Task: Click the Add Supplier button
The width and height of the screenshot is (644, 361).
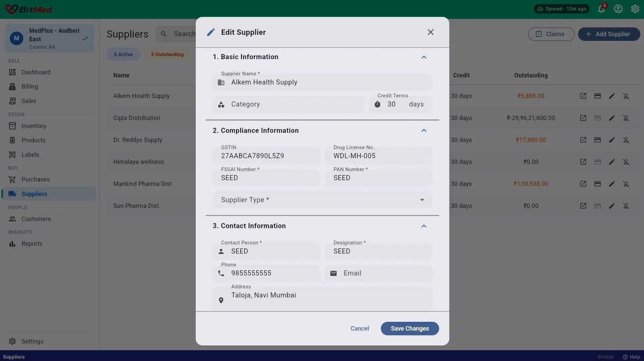Action: [x=609, y=34]
